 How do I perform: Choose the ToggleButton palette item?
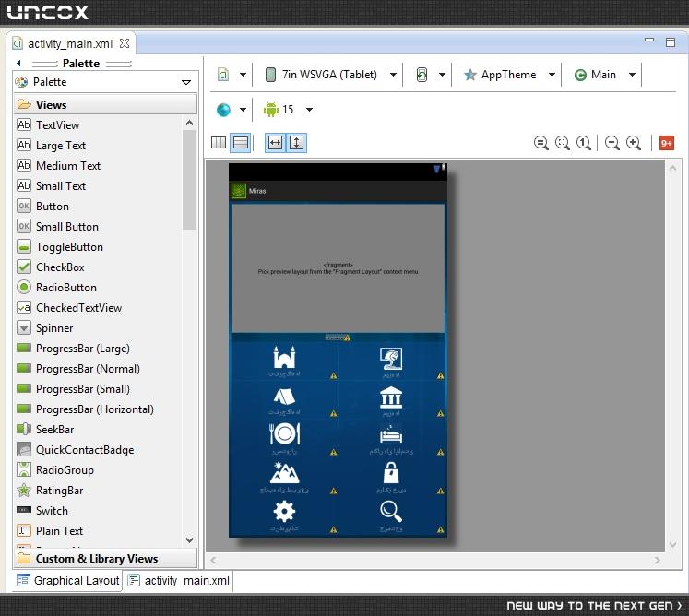[x=60, y=247]
